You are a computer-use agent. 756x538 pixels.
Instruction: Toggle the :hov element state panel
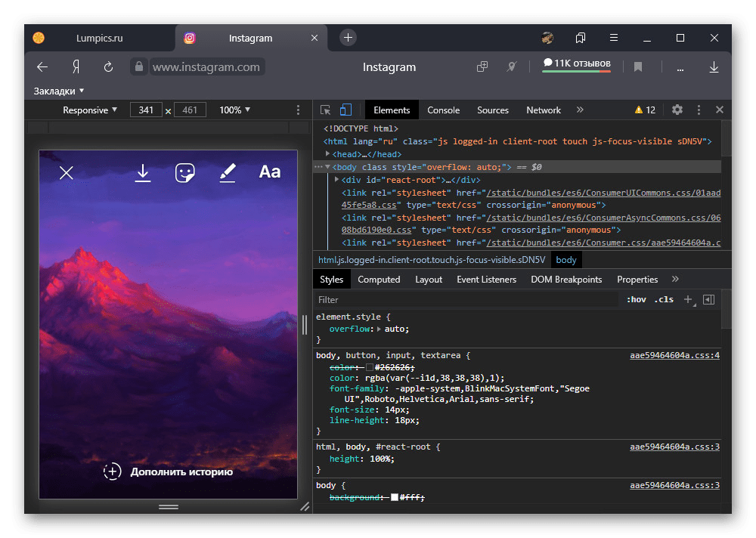pyautogui.click(x=637, y=300)
